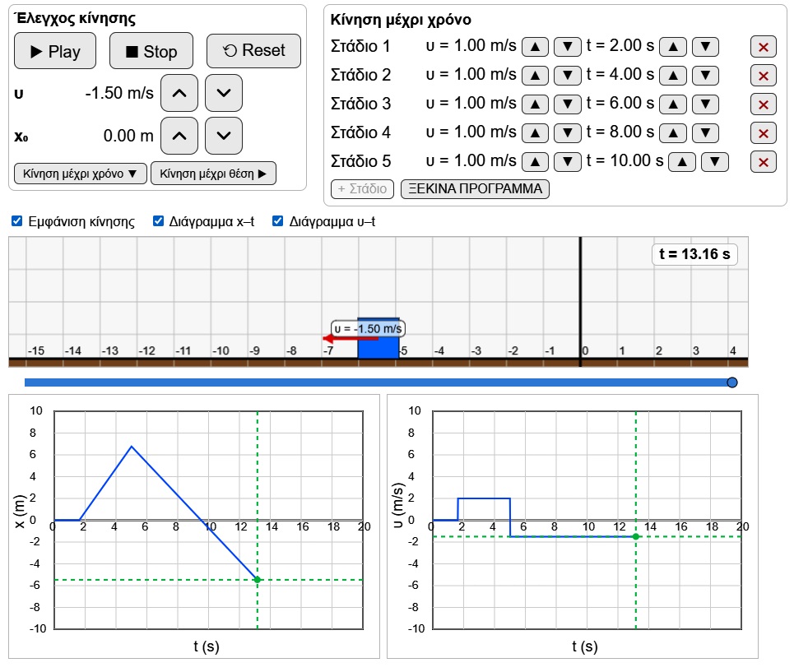Raise initial position x₀ with up chevron
Screen dimensions: 808x672
179,136
